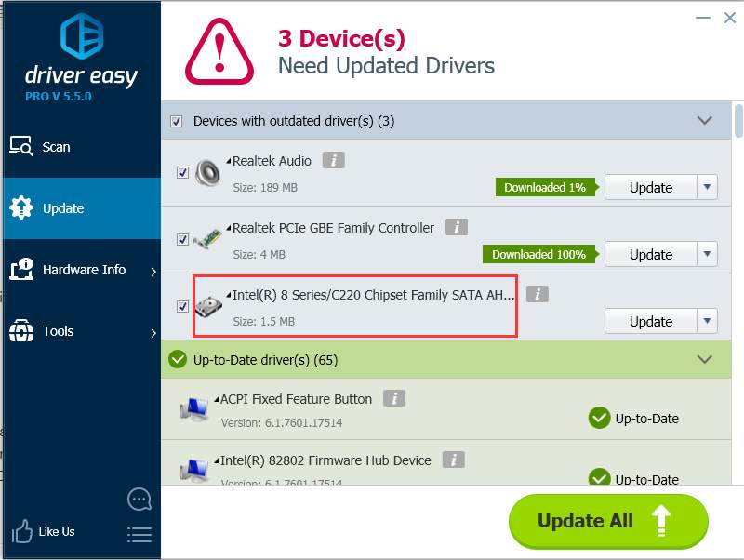
Task: Toggle the Devices with outdated driver(s) checkbox
Action: [177, 121]
